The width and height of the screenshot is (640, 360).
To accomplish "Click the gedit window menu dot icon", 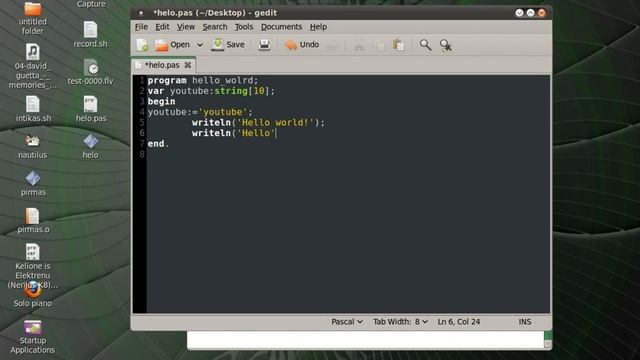I will [141, 13].
